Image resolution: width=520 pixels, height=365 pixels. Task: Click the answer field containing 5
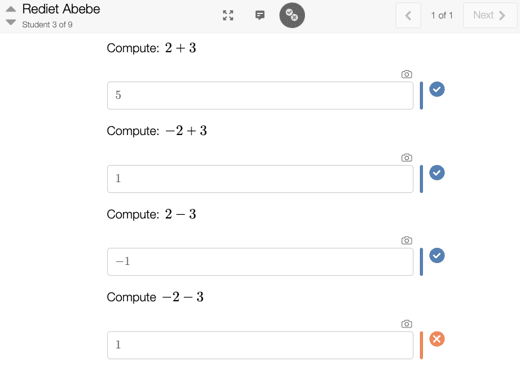[260, 95]
